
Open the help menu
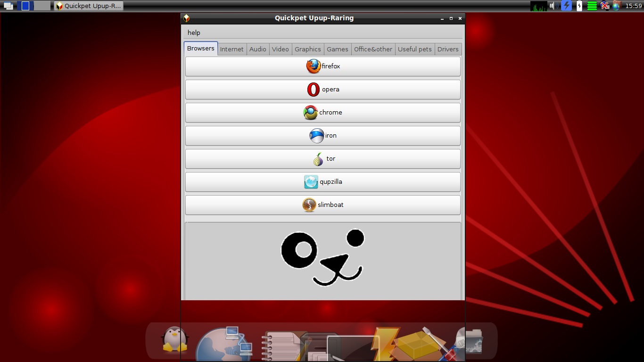pos(194,33)
